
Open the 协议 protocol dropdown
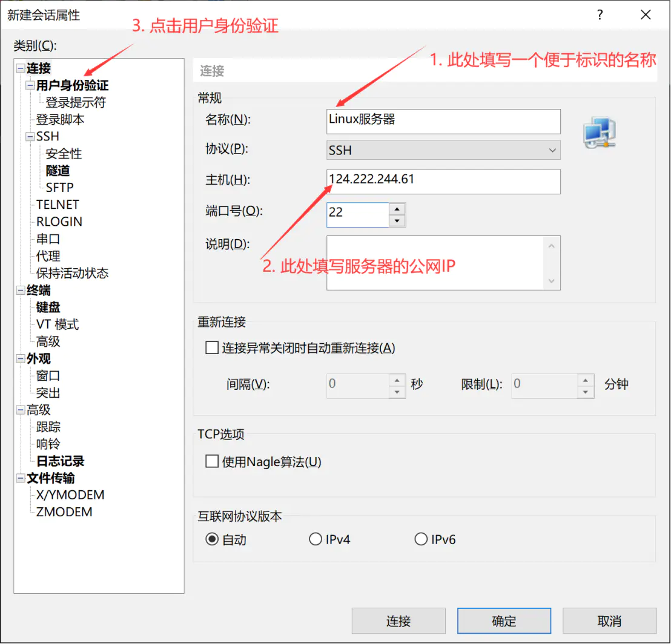(552, 150)
